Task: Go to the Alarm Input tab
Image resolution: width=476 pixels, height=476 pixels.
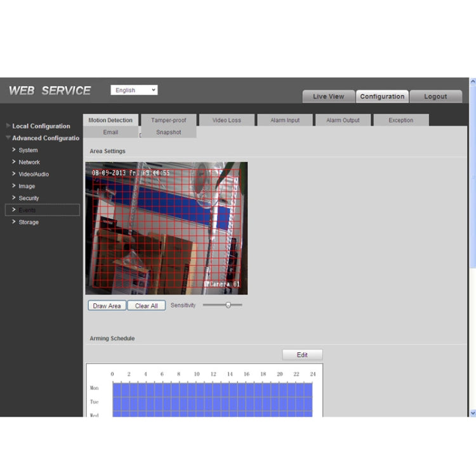Action: [x=285, y=120]
